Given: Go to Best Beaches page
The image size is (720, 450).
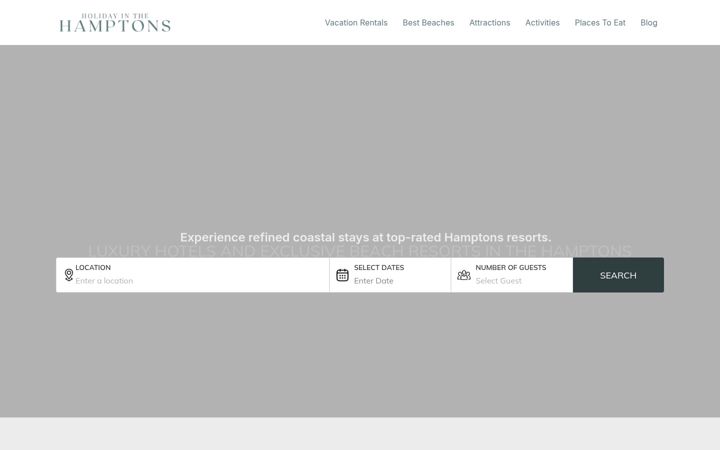Looking at the screenshot, I should (x=428, y=22).
